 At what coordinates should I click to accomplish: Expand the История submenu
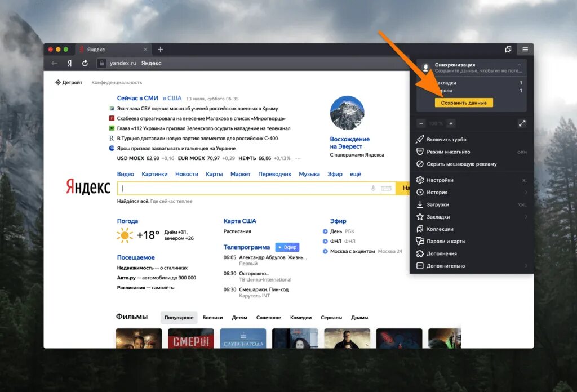472,192
